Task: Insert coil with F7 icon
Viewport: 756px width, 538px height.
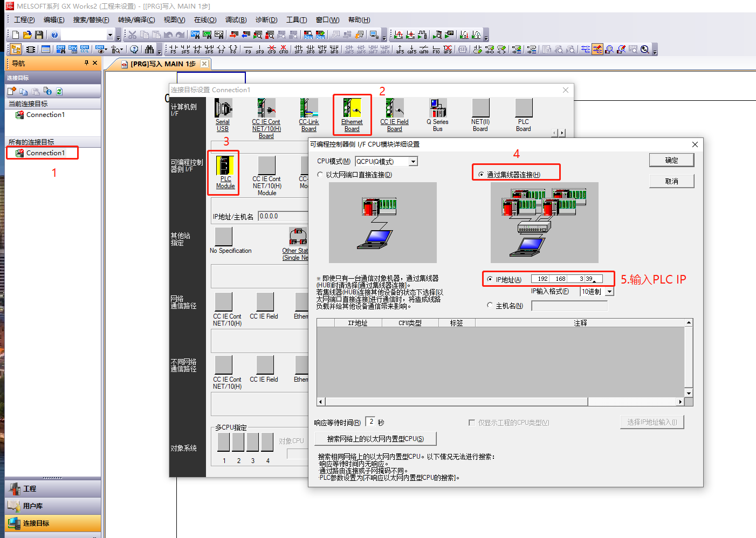Action: point(221,50)
